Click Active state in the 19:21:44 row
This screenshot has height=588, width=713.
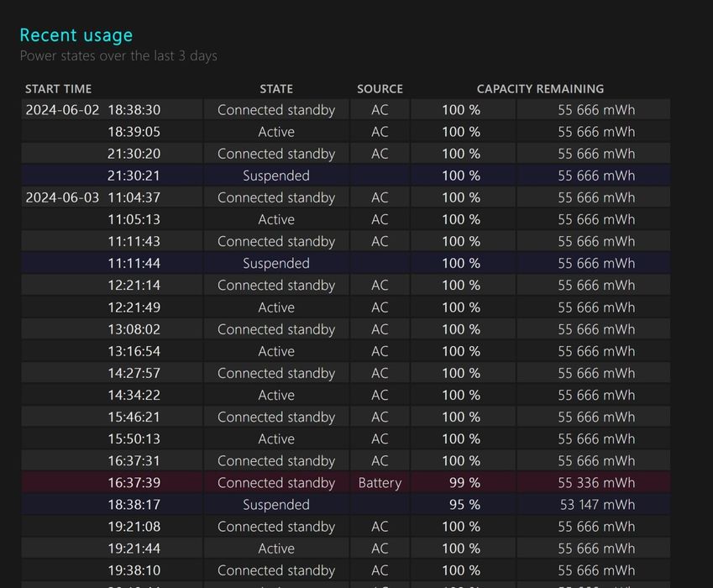(276, 549)
